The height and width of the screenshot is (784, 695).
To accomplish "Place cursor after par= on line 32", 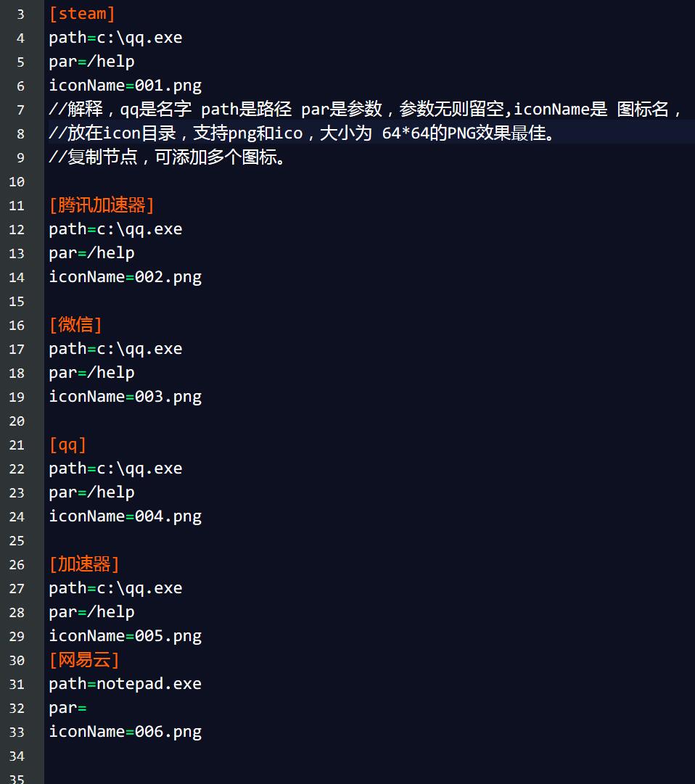I will click(88, 708).
